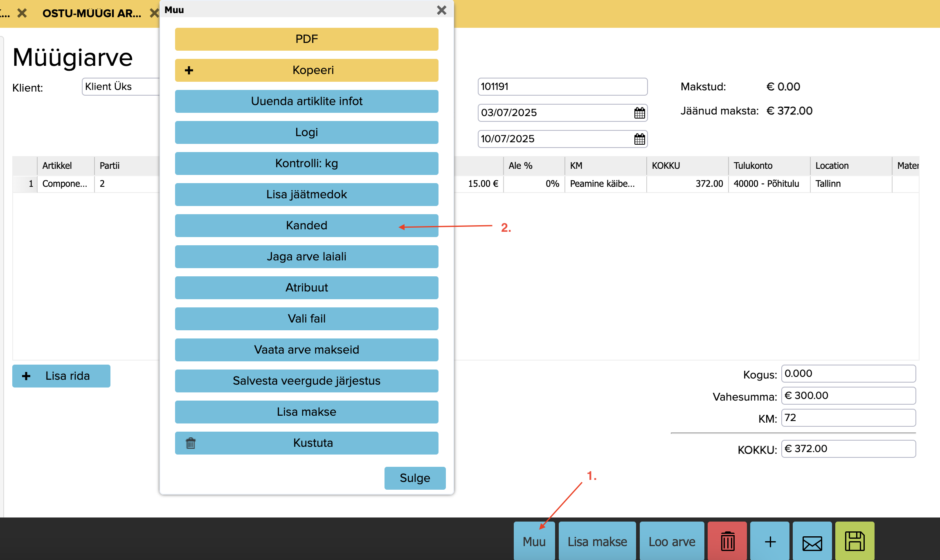Click the Loo arve button

click(x=672, y=541)
